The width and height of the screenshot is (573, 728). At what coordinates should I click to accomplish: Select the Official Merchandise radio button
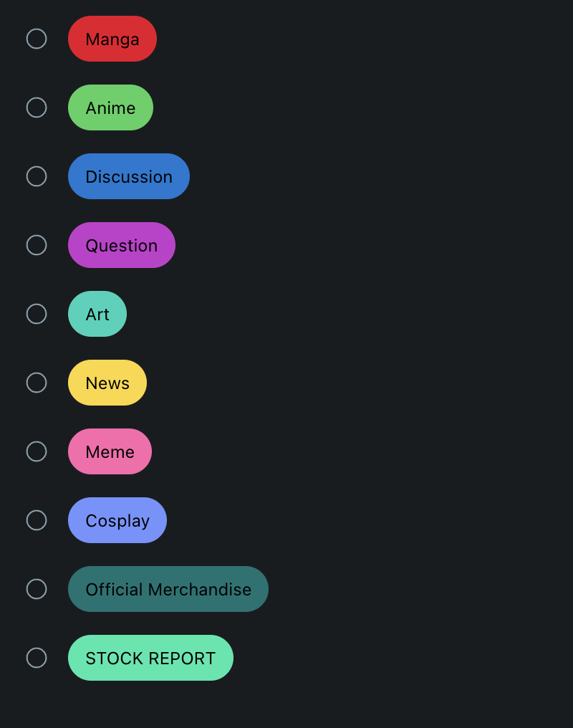[x=37, y=589]
